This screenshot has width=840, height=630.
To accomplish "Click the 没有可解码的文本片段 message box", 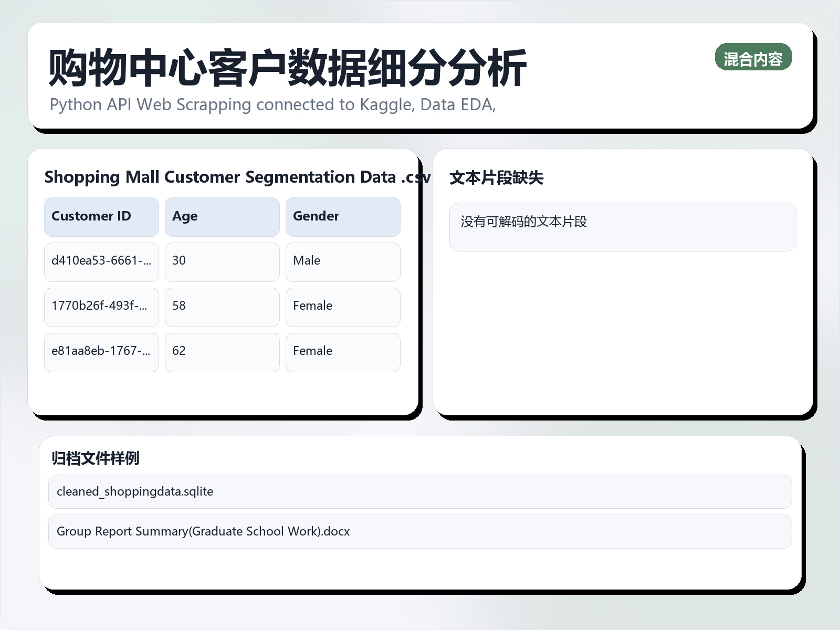I will click(622, 227).
